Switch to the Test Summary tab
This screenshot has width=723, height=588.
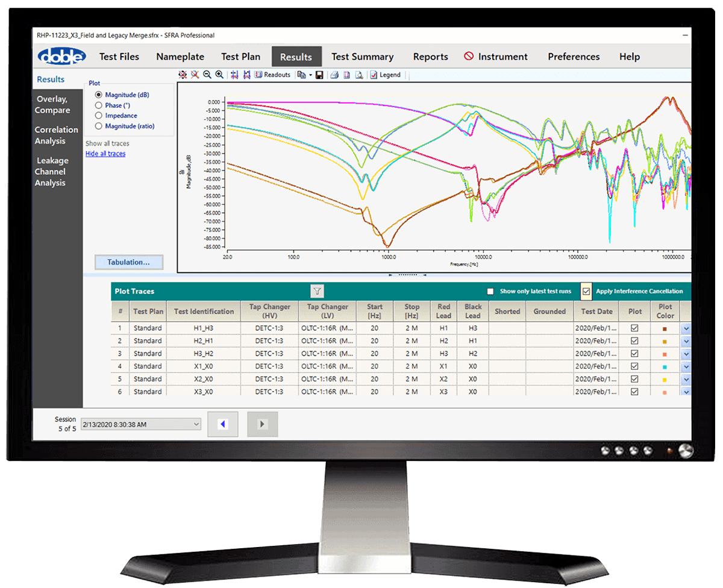click(x=362, y=57)
